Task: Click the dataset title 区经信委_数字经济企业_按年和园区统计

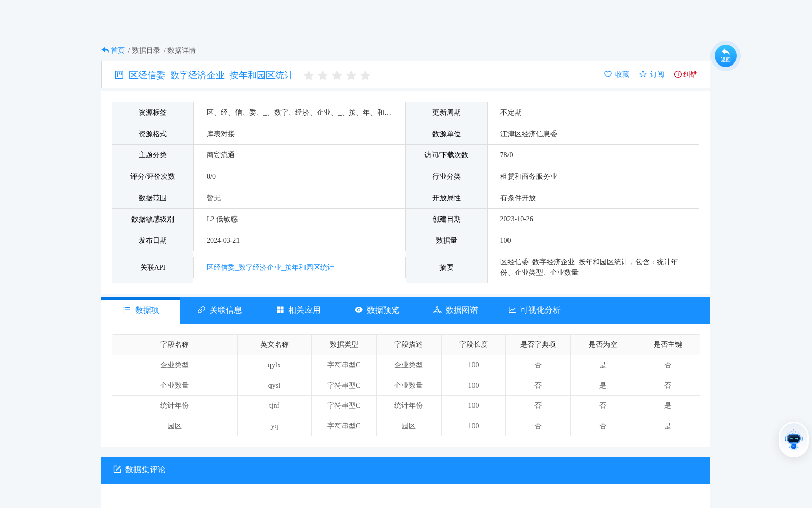Action: tap(211, 75)
